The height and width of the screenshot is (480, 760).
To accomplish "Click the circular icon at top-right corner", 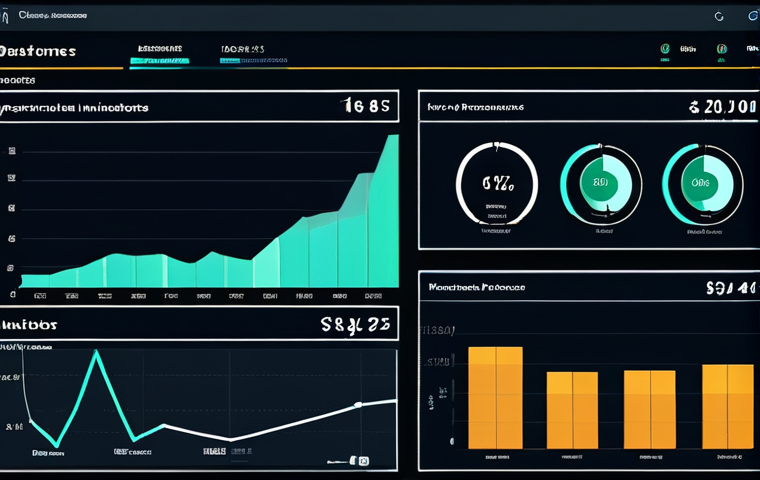I will [752, 16].
